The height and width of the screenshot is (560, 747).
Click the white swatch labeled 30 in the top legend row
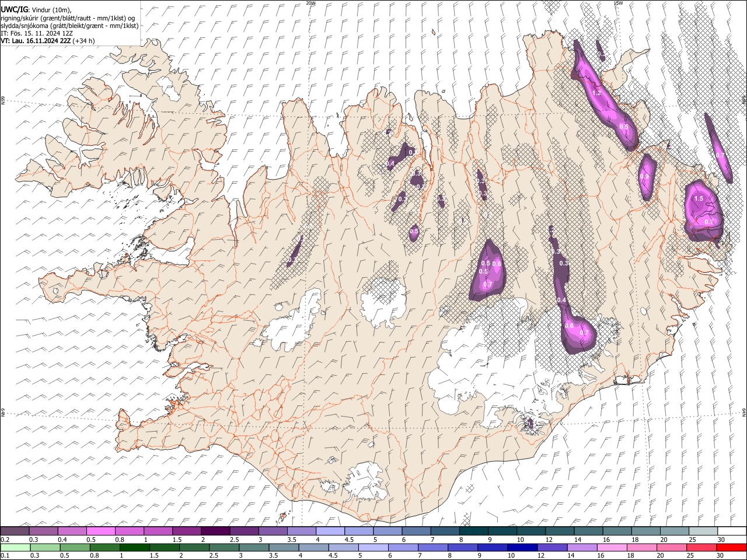pyautogui.click(x=731, y=531)
